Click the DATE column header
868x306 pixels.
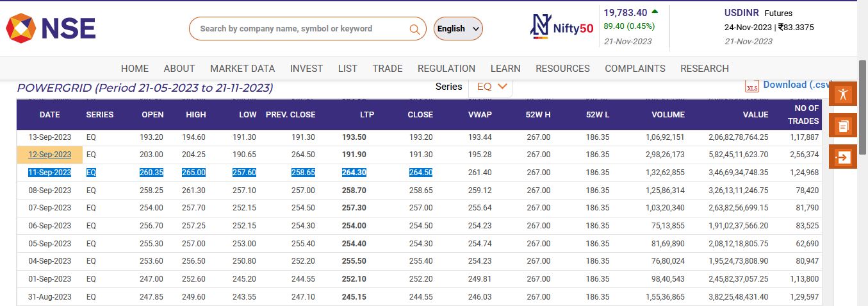coord(50,115)
